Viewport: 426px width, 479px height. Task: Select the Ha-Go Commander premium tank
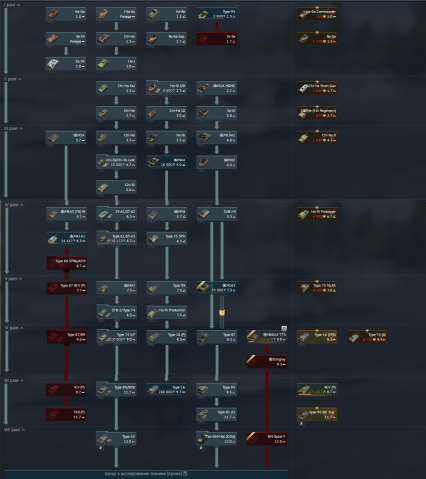[x=317, y=14]
